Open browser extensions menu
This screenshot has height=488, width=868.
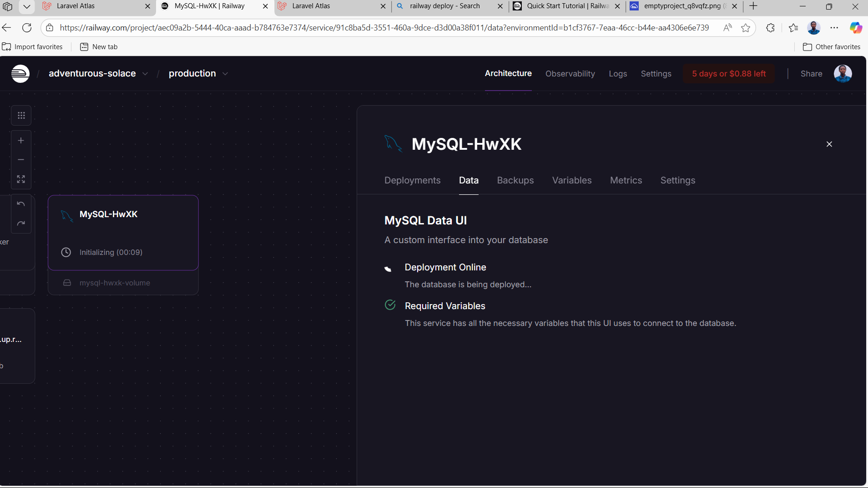(770, 28)
